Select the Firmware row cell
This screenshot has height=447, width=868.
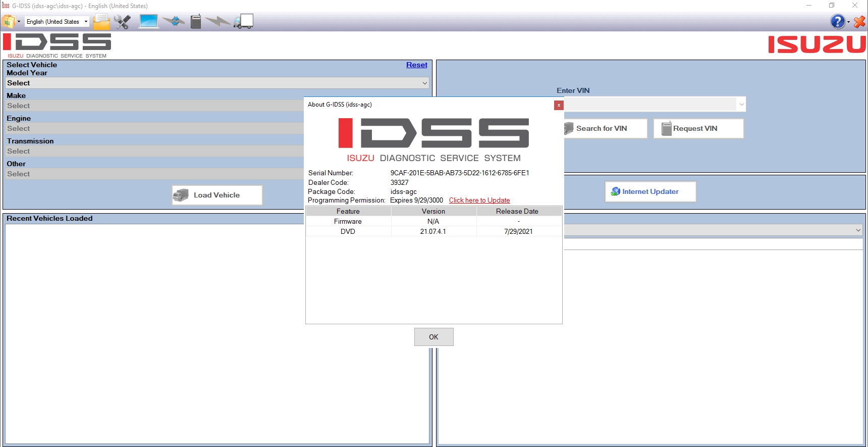pos(348,221)
